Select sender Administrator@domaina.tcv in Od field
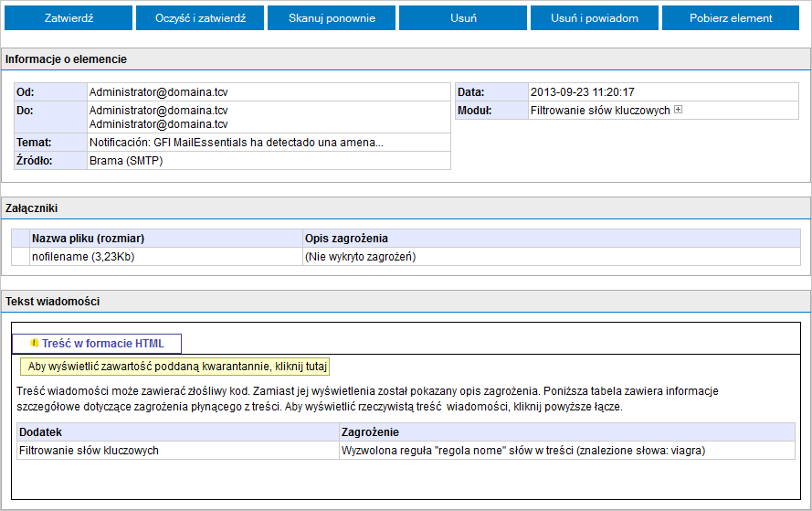 point(158,92)
